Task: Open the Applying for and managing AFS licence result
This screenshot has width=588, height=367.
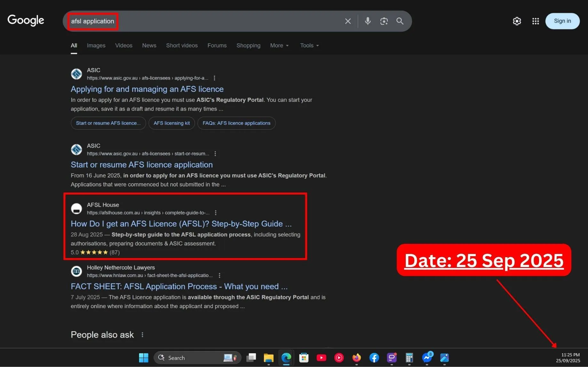Action: point(147,89)
